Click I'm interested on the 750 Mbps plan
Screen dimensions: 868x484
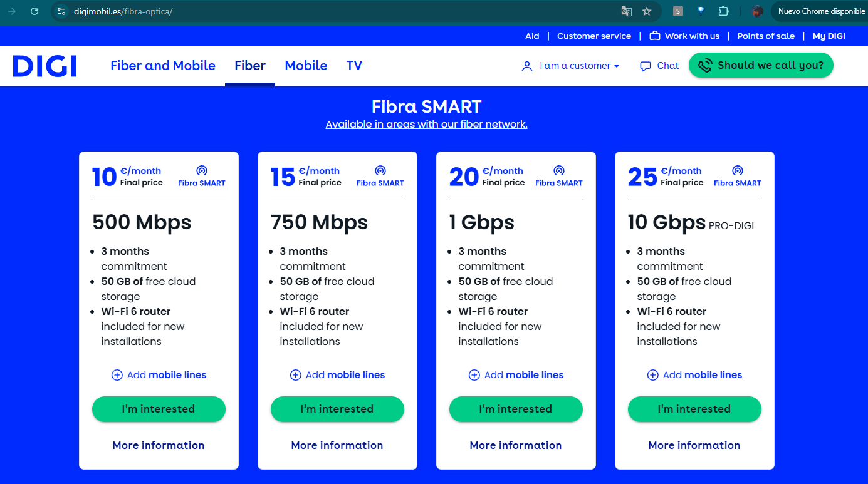[337, 409]
